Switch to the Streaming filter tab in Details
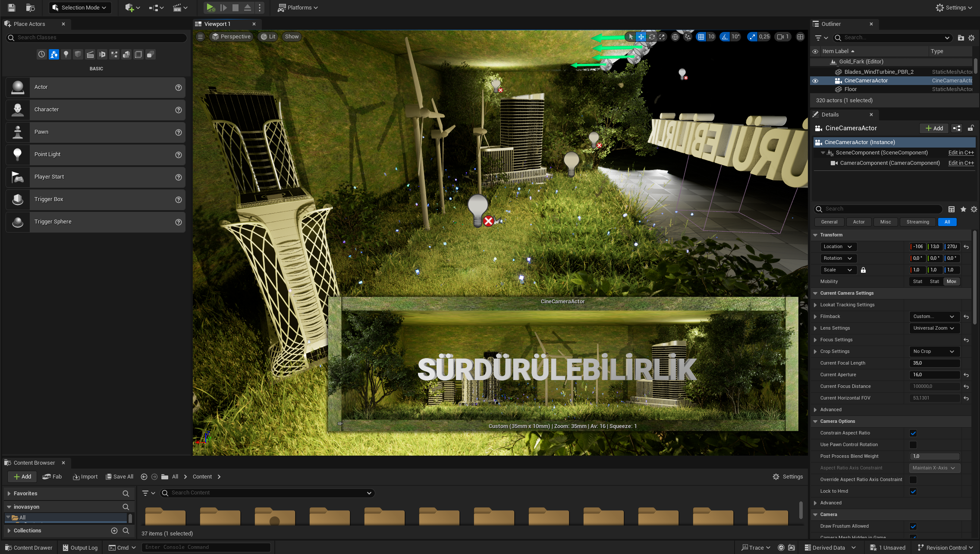Screen dimensions: 980x554 point(918,222)
